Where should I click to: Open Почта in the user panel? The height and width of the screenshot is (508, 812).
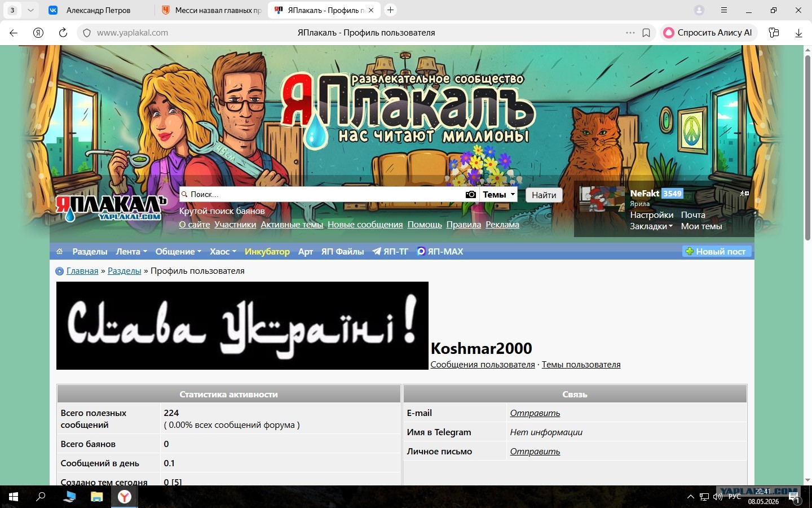tap(693, 215)
